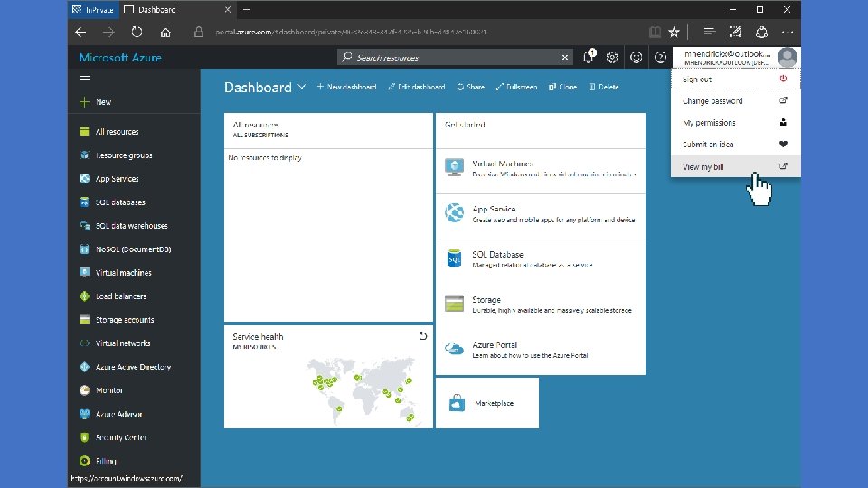This screenshot has height=488, width=868.
Task: Click the Billing sidebar icon
Action: 84,461
